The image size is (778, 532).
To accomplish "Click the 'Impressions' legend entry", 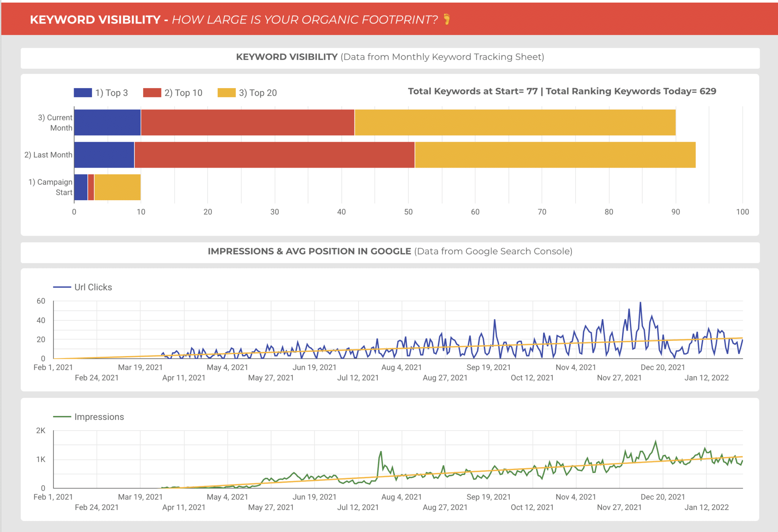I will (x=89, y=417).
